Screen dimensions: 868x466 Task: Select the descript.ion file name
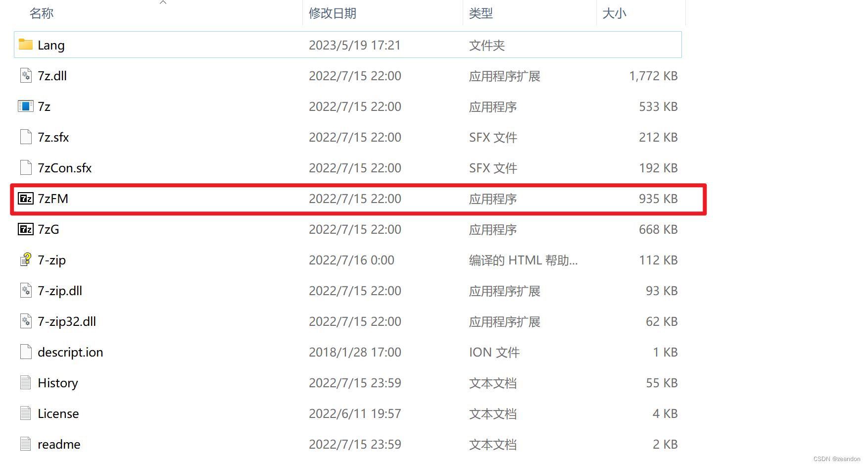click(x=70, y=353)
